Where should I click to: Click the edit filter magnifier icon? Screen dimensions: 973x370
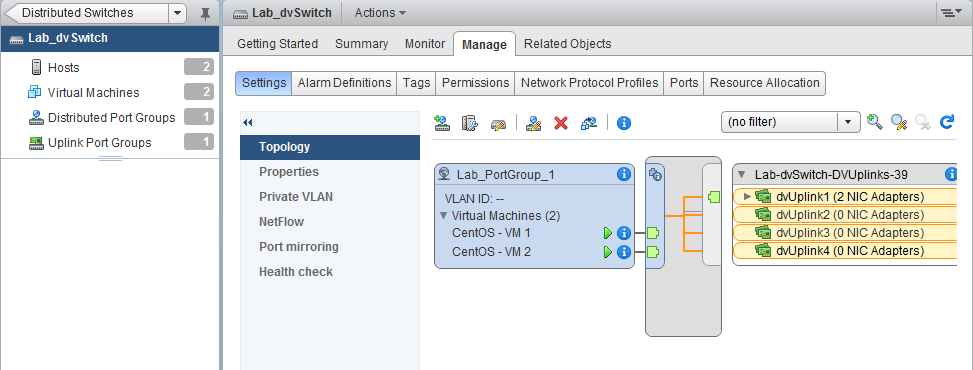(x=899, y=122)
